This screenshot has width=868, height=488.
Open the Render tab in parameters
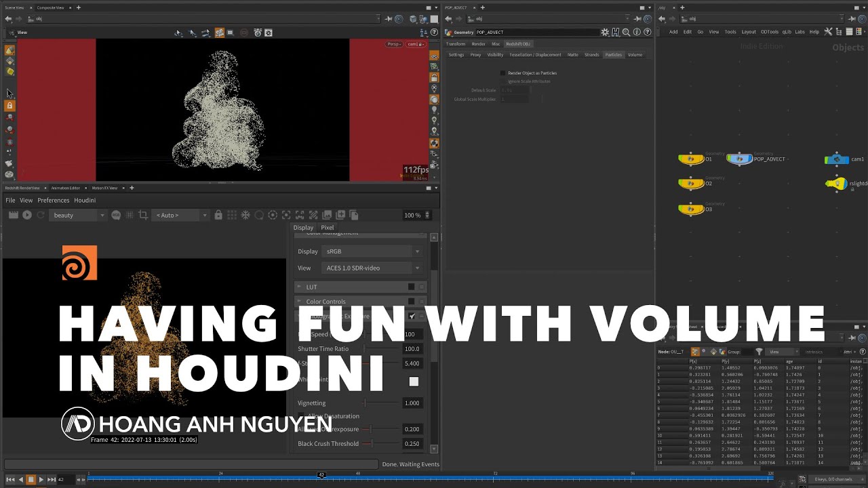tap(478, 44)
